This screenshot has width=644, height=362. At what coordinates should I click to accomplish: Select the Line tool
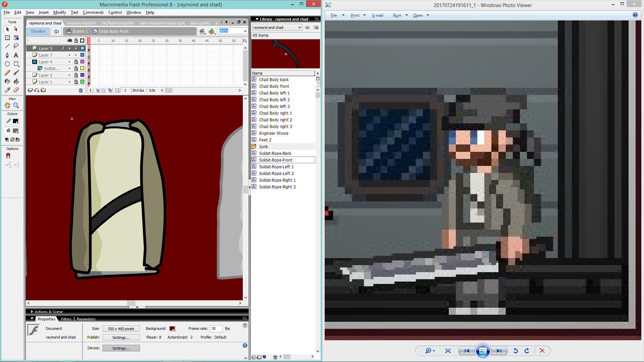tap(7, 46)
